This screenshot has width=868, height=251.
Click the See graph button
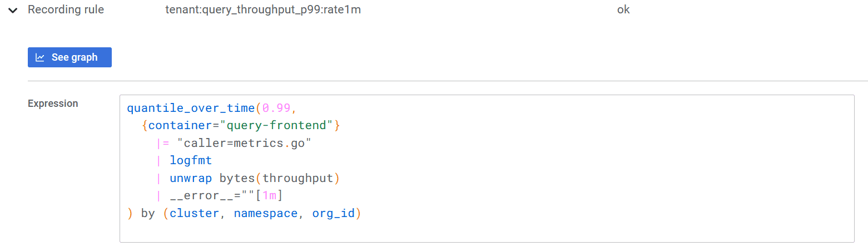tap(70, 57)
